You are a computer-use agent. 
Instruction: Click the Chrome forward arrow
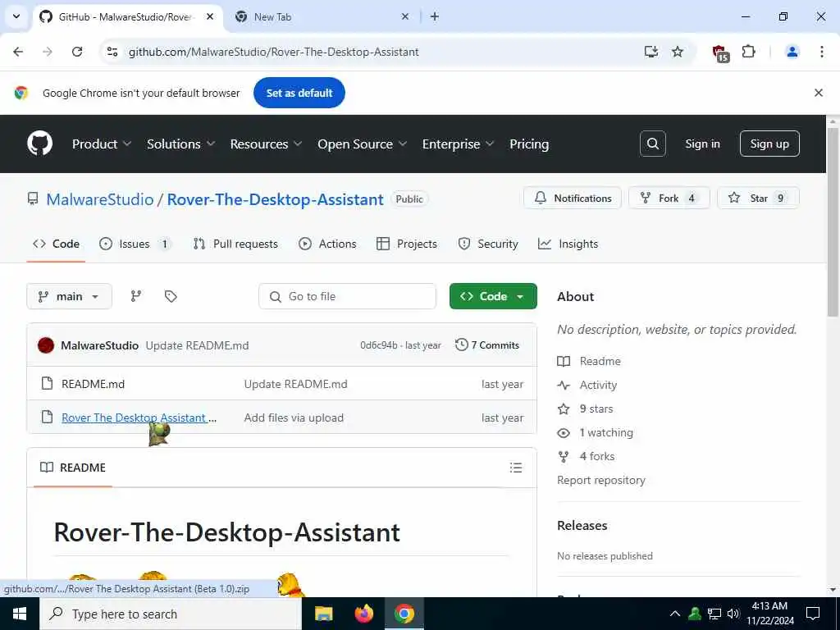point(48,52)
